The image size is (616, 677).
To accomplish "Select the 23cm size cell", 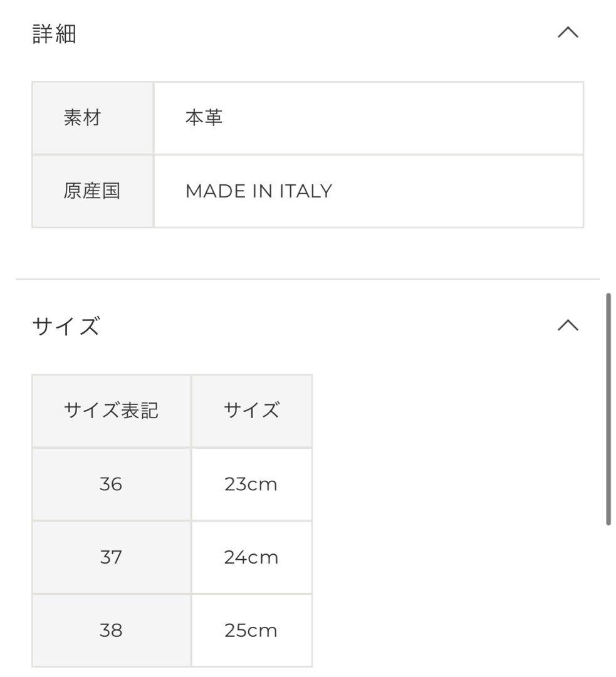I will (x=251, y=484).
